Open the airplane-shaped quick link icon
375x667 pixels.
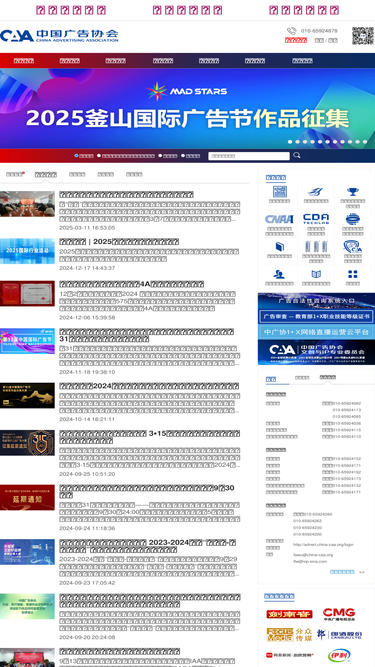316,192
